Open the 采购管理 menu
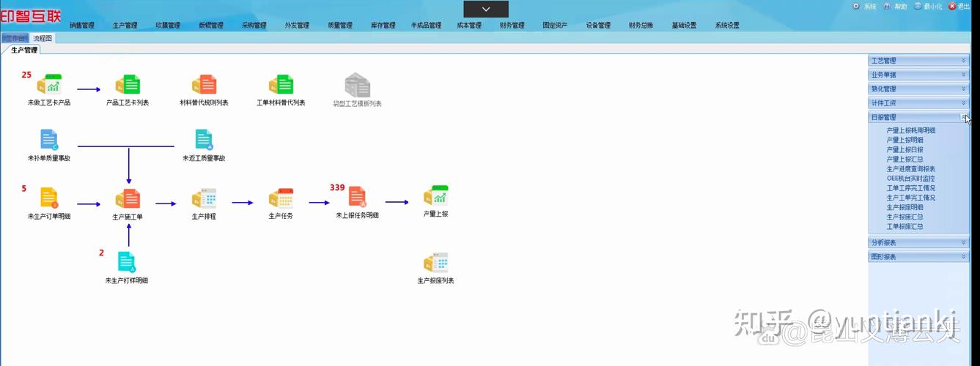 tap(254, 26)
